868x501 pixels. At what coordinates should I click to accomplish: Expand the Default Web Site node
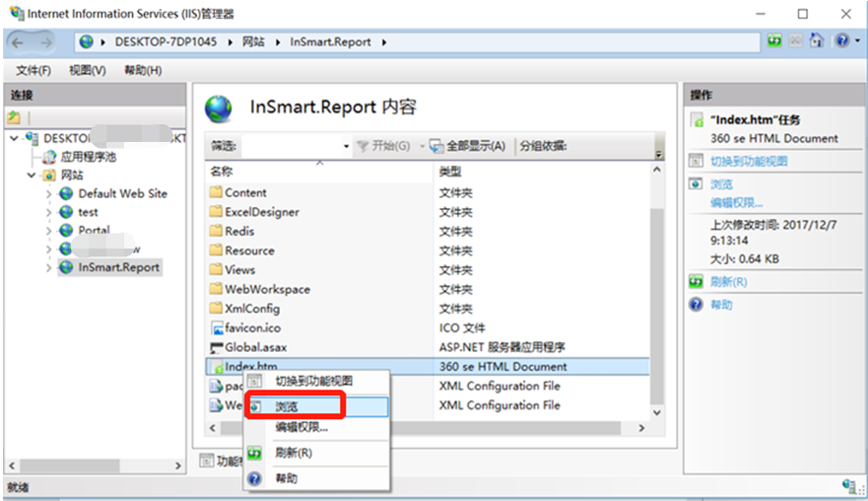(48, 194)
